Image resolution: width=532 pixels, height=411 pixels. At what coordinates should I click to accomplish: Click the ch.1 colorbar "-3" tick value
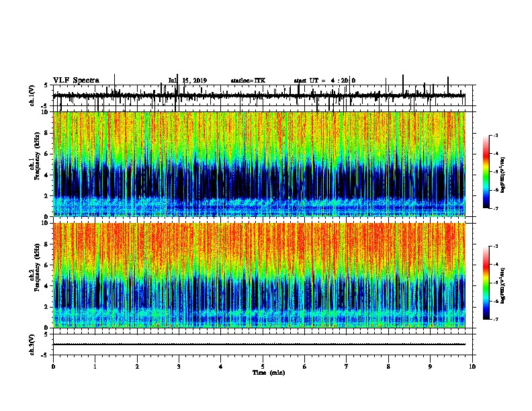(x=496, y=135)
